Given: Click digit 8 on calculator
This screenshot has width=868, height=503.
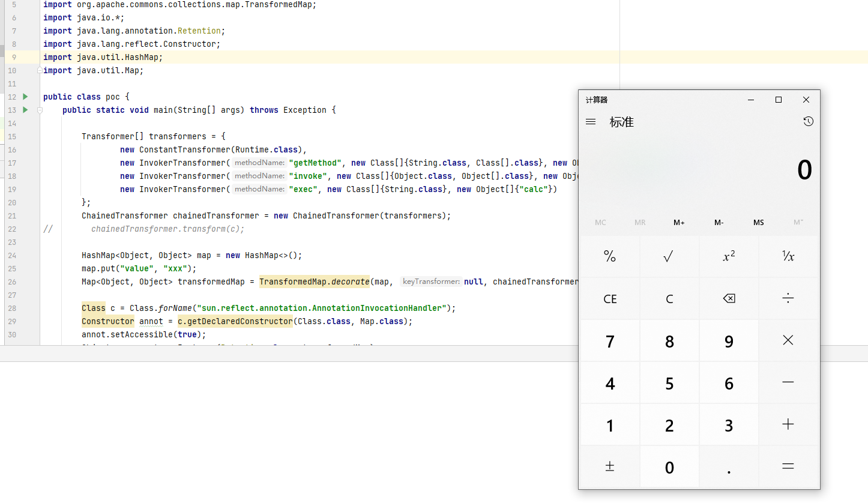Looking at the screenshot, I should [669, 340].
